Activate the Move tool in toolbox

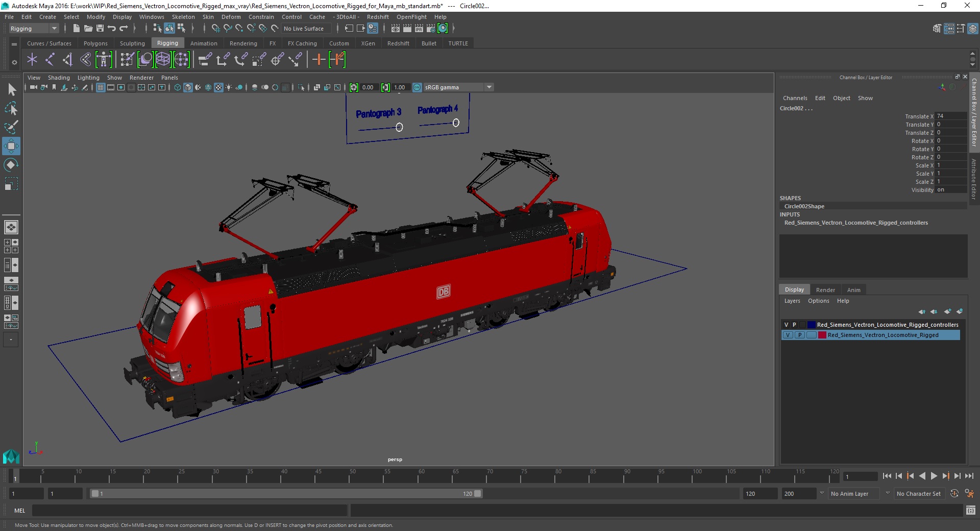(11, 146)
